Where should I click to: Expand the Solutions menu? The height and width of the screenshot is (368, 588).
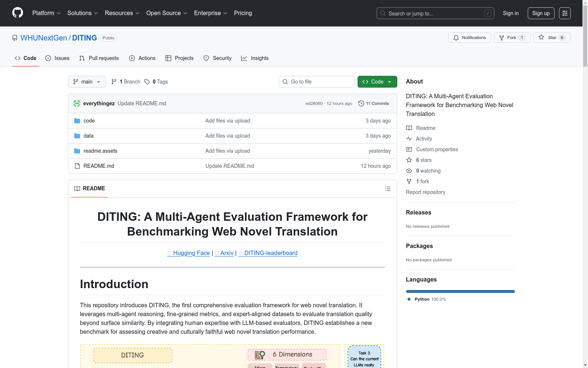tap(83, 13)
